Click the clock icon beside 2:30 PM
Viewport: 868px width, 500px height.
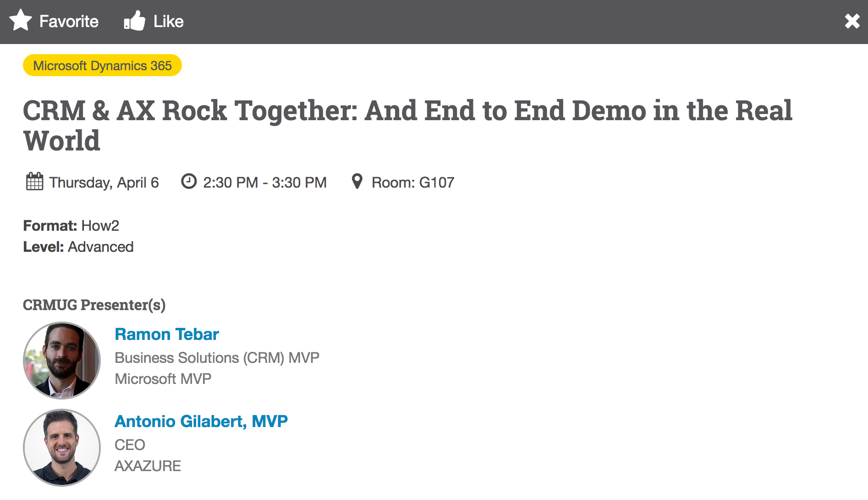[x=189, y=181]
